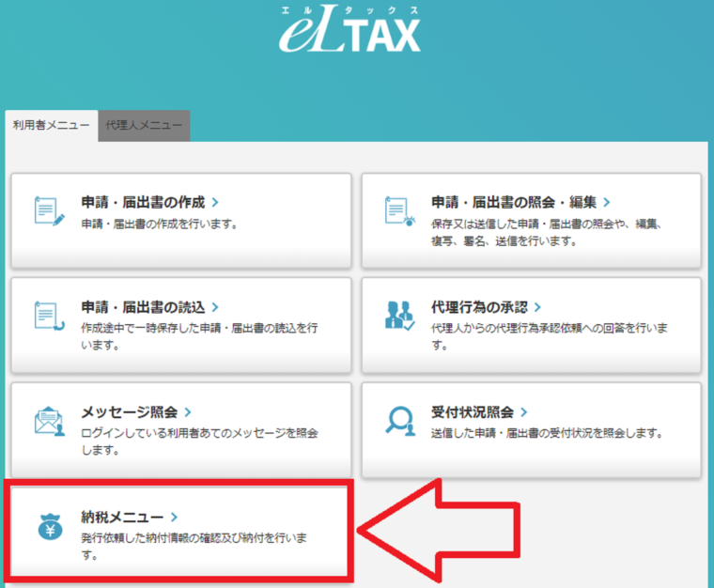Click the chevron next to 申請・届出書の照会・編集
Viewport: 714px width, 588px height.
[x=607, y=202]
